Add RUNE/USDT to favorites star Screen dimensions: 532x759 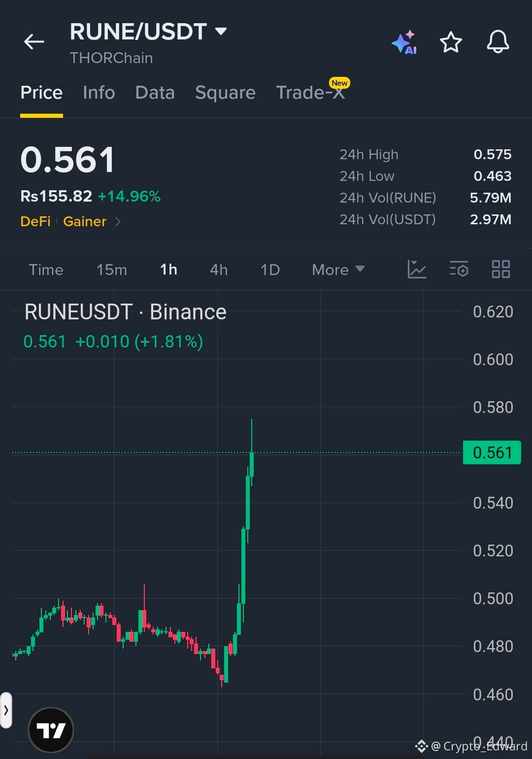[x=451, y=42]
